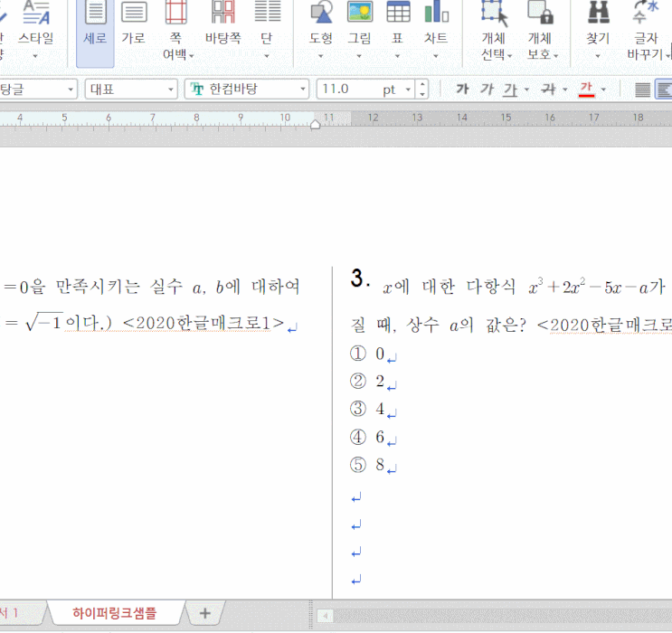Click the 차트 chart icon
The width and height of the screenshot is (672, 633).
[436, 13]
